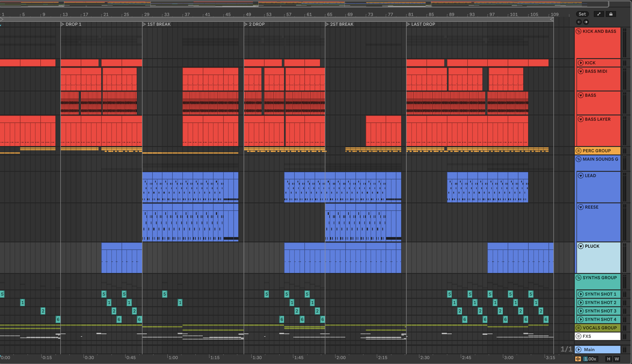The width and height of the screenshot is (632, 364).
Task: Jump to the LAST DROP locator
Action: click(408, 24)
